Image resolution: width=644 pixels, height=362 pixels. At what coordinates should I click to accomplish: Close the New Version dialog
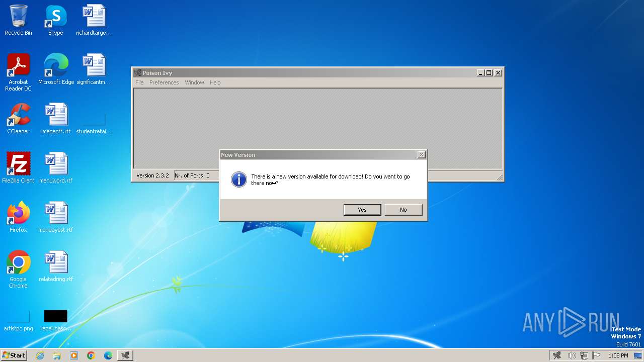pos(421,155)
